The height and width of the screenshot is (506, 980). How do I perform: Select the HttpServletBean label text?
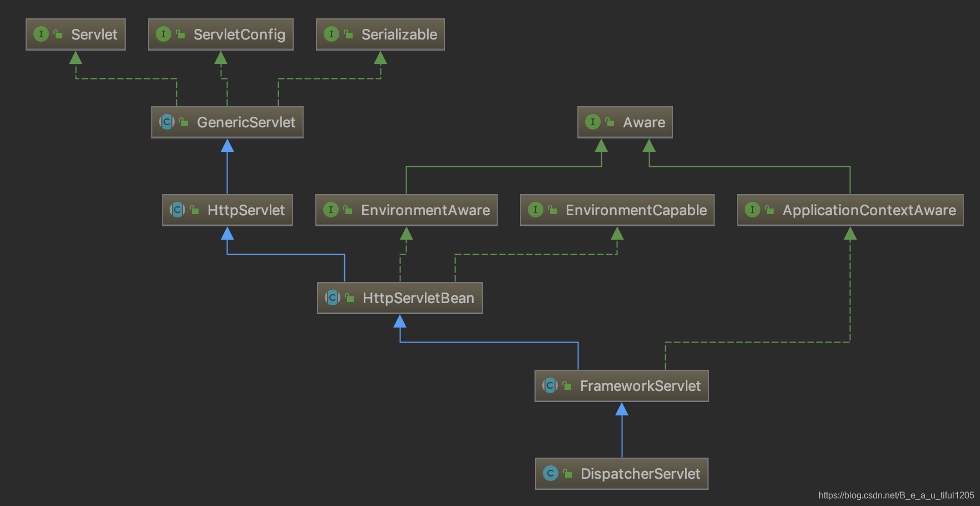(418, 298)
